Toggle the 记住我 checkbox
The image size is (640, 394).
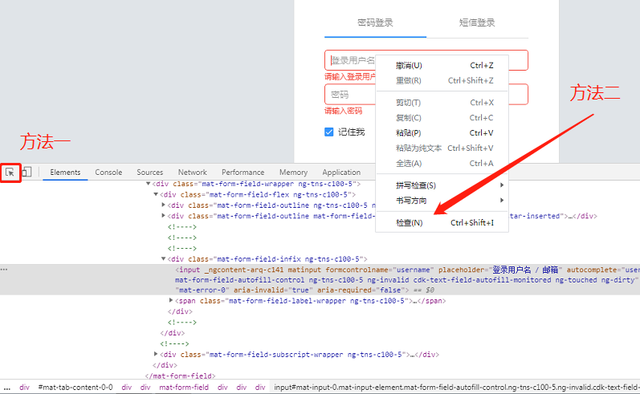[329, 132]
